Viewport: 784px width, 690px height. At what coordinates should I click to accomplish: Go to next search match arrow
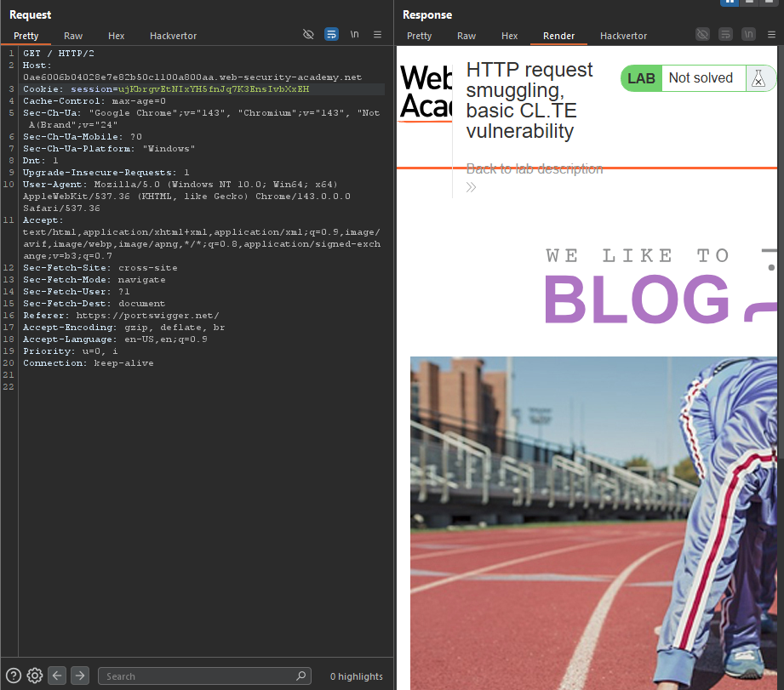pyautogui.click(x=80, y=676)
